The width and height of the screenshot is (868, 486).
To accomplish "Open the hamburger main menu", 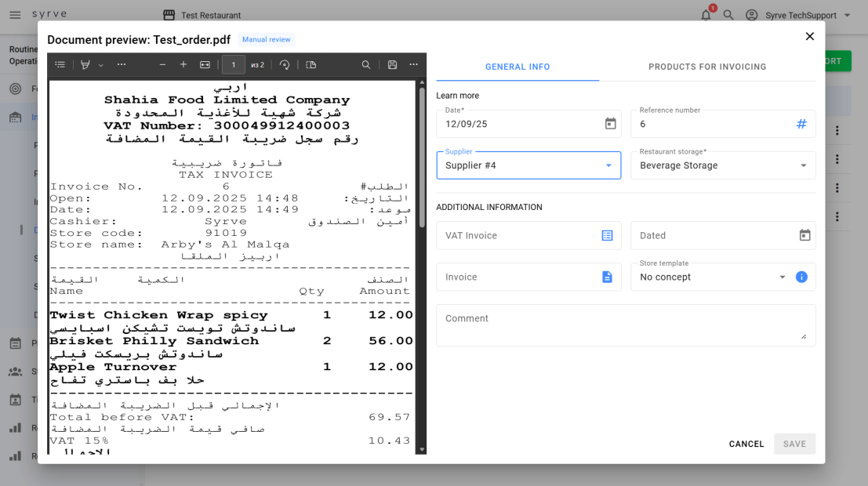I will 15,15.
